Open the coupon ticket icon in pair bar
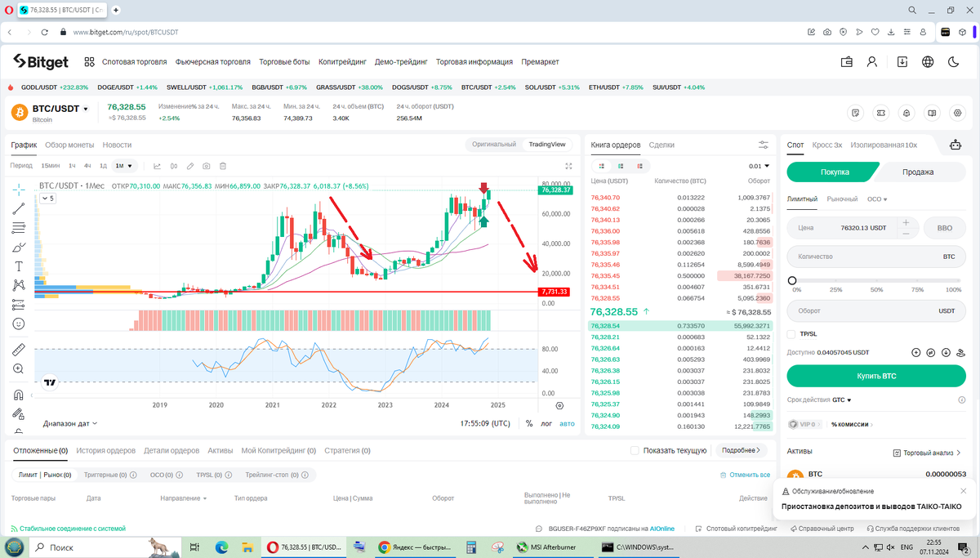 pyautogui.click(x=880, y=113)
